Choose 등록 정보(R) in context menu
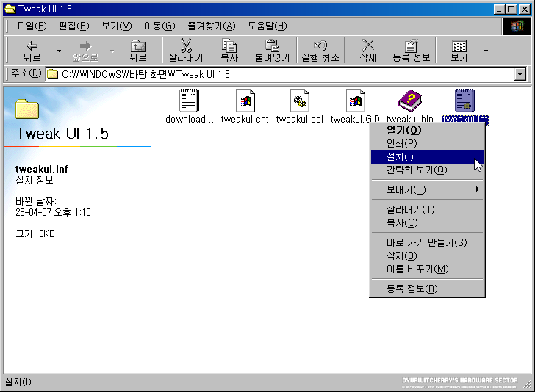This screenshot has height=392, width=535. click(x=427, y=288)
